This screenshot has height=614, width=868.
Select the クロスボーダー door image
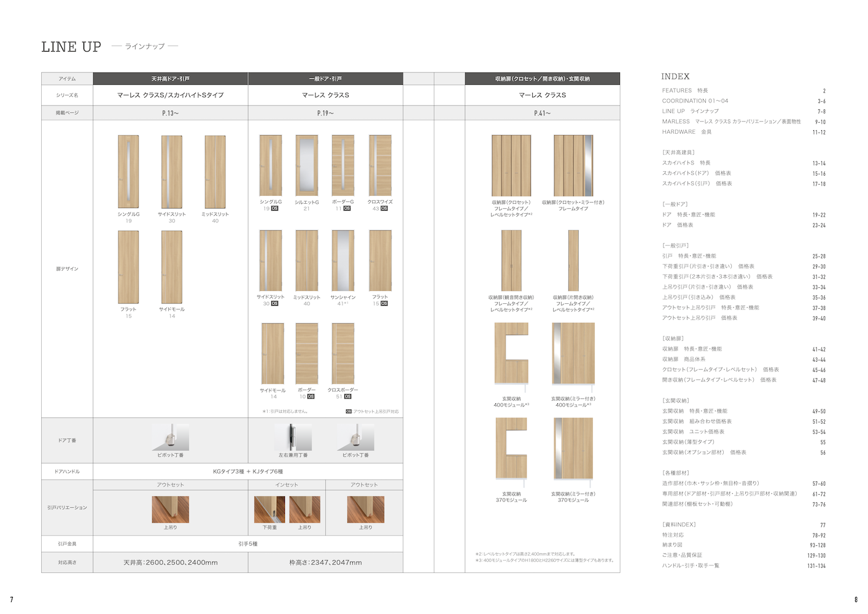(x=343, y=353)
